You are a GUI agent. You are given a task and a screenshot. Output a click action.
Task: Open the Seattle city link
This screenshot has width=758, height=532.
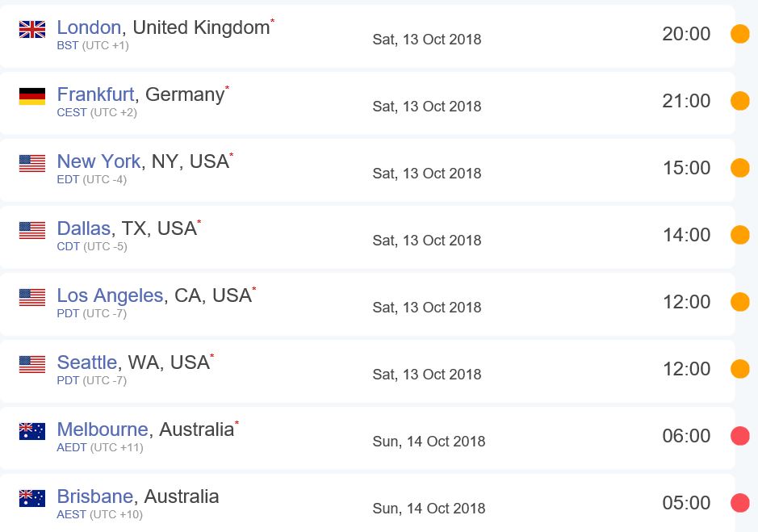(87, 362)
